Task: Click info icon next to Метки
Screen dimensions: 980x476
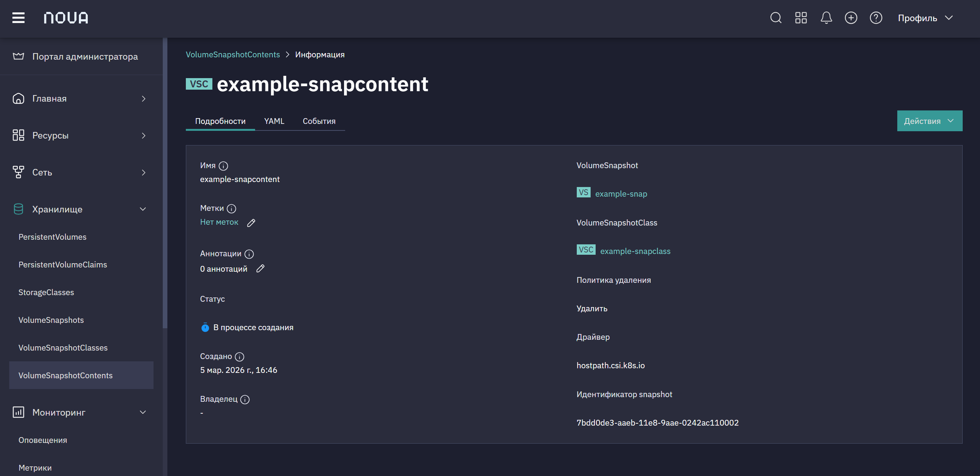Action: pos(232,209)
